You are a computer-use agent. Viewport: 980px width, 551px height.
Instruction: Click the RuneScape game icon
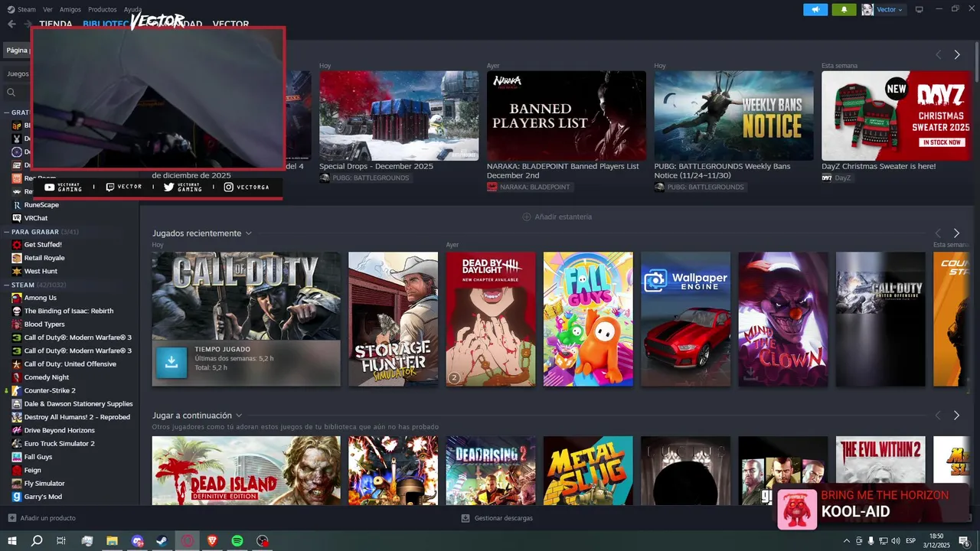(x=17, y=205)
